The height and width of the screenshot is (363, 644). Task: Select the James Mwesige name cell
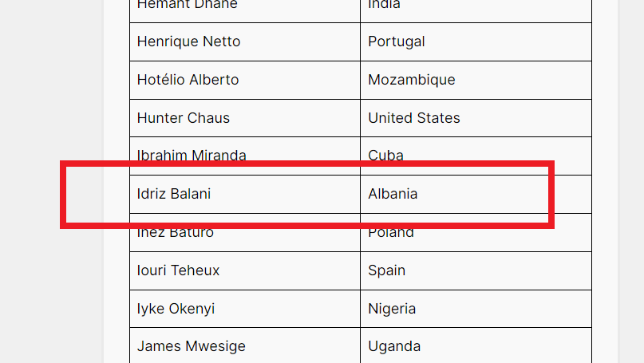click(245, 345)
